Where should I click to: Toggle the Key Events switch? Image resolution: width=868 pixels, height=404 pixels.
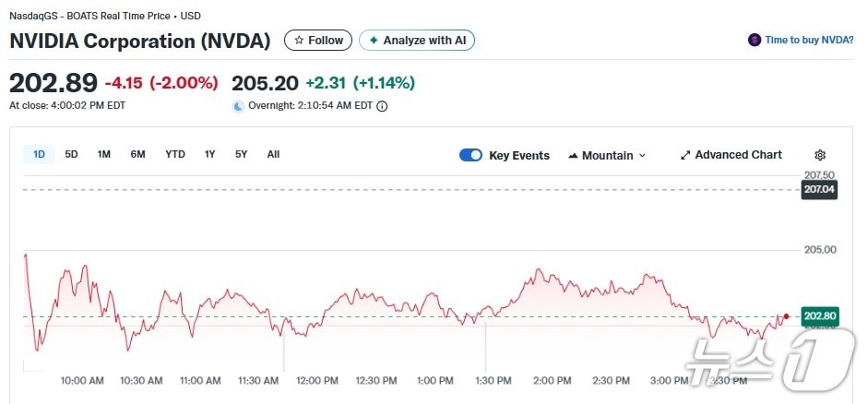470,155
